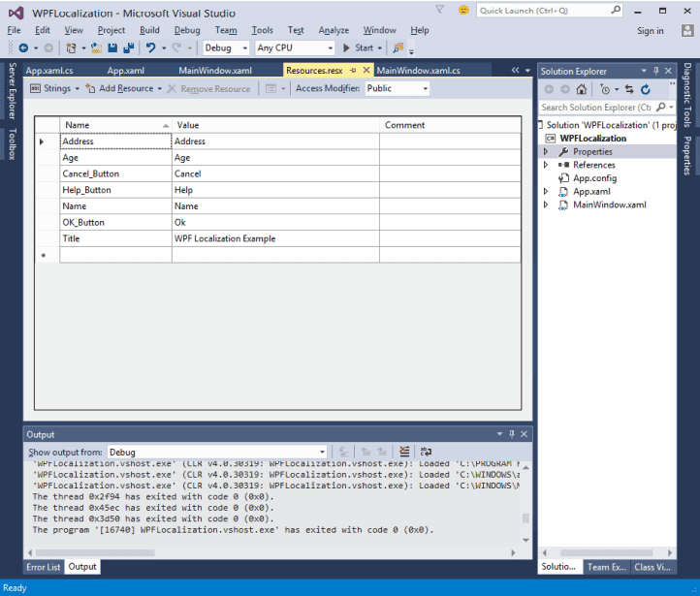The image size is (700, 596).
Task: Click the Search Solution Explorer field
Action: coord(596,107)
